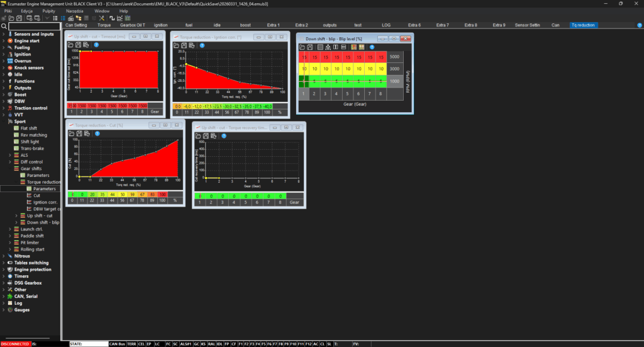Click save icon in Up shift Timeout window

tap(79, 45)
